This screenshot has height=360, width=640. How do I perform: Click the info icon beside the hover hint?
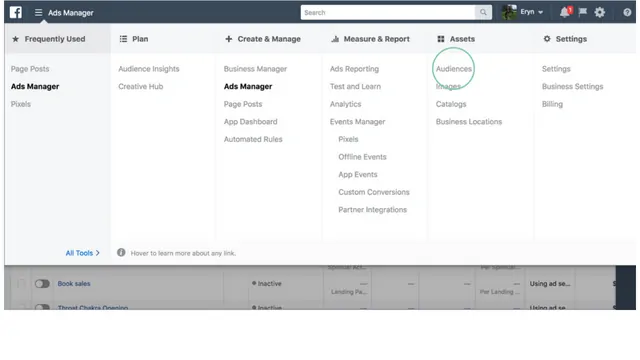pos(121,253)
